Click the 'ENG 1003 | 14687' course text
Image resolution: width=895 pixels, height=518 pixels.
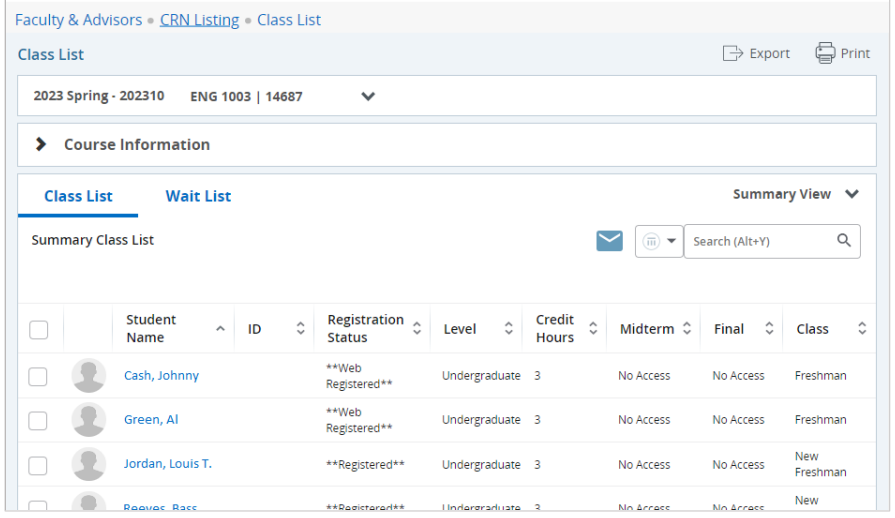[246, 96]
